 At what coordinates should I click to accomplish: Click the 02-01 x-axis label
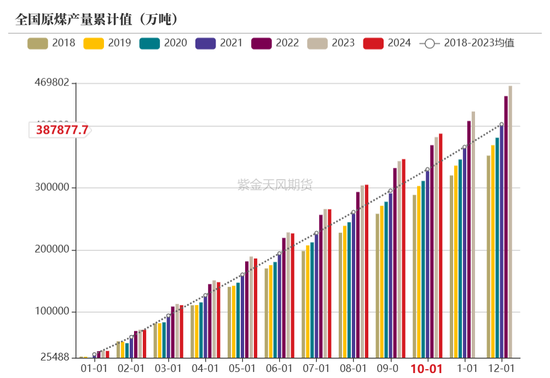coord(131,369)
